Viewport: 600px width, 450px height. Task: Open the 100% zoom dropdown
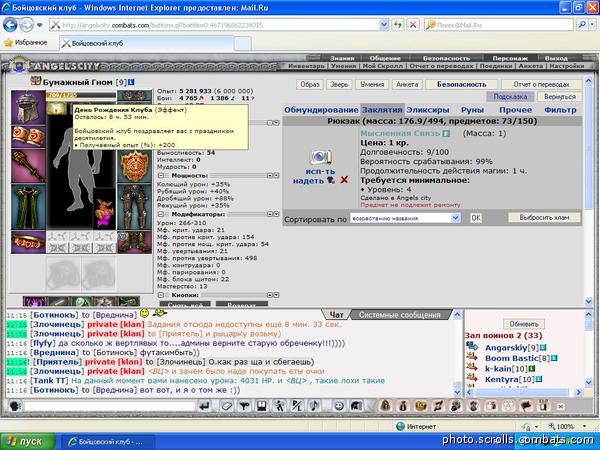584,426
